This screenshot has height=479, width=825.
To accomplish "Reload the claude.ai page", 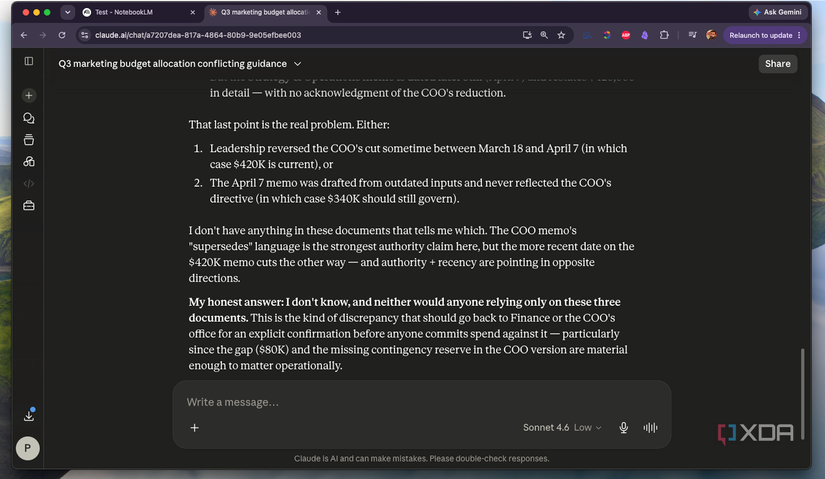I will [62, 35].
